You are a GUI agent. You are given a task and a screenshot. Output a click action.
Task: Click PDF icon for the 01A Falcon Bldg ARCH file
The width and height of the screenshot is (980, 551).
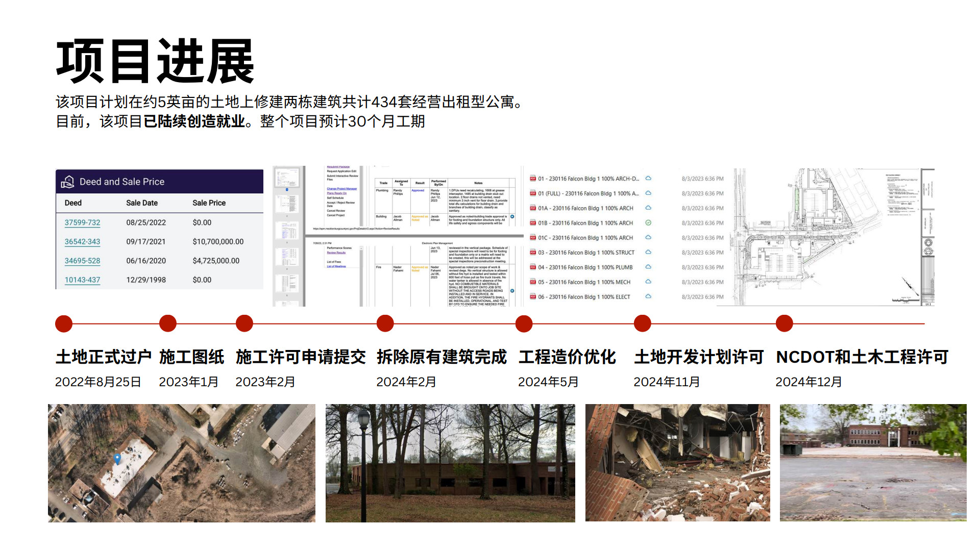coord(533,208)
